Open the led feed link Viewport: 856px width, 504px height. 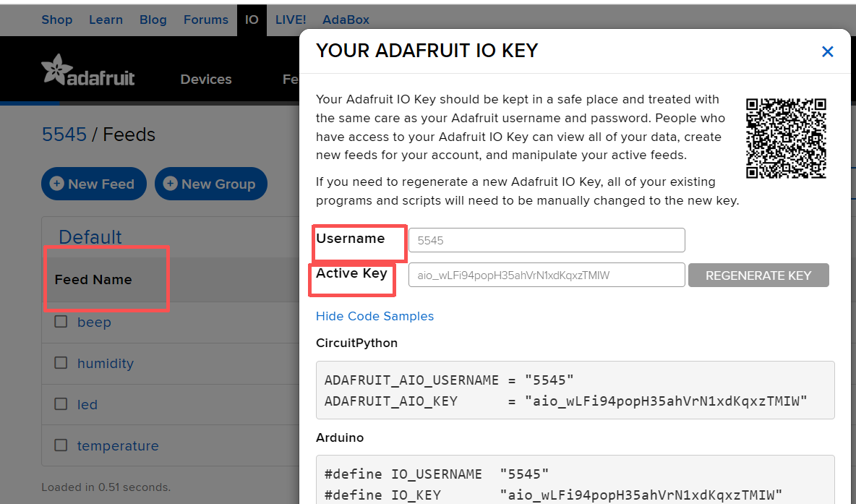(87, 405)
